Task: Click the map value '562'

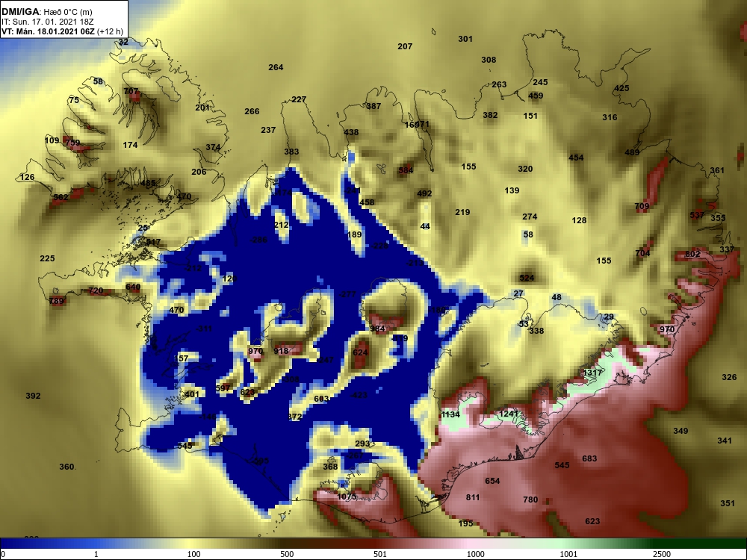Action: coord(61,197)
